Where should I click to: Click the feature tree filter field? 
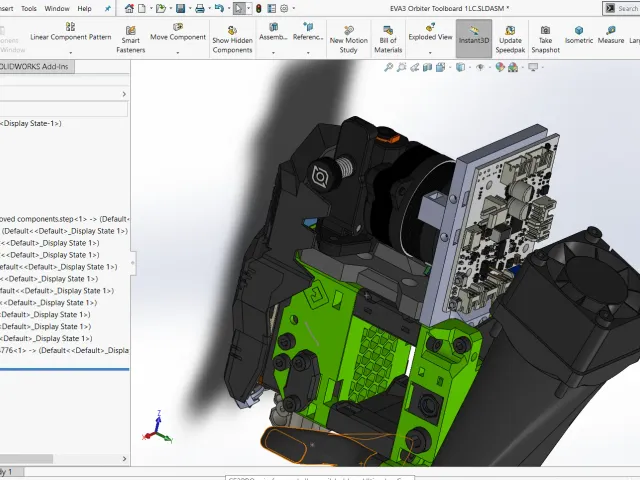pyautogui.click(x=64, y=109)
